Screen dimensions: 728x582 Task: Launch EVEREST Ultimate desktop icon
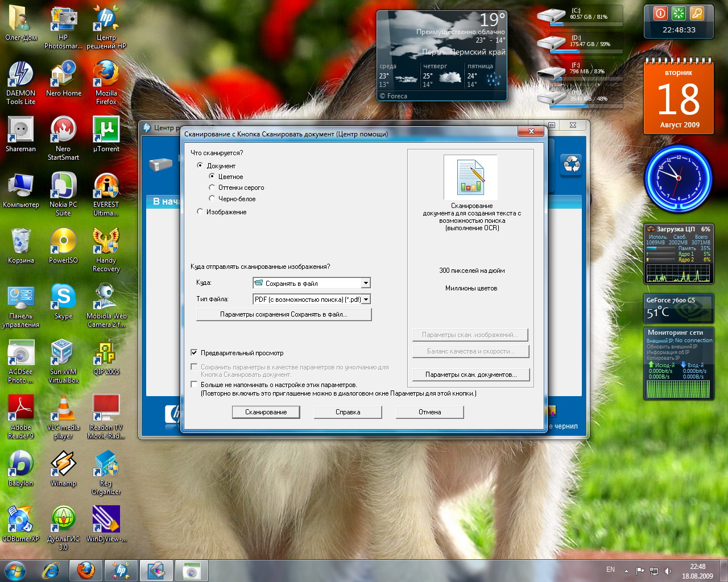[x=106, y=195]
